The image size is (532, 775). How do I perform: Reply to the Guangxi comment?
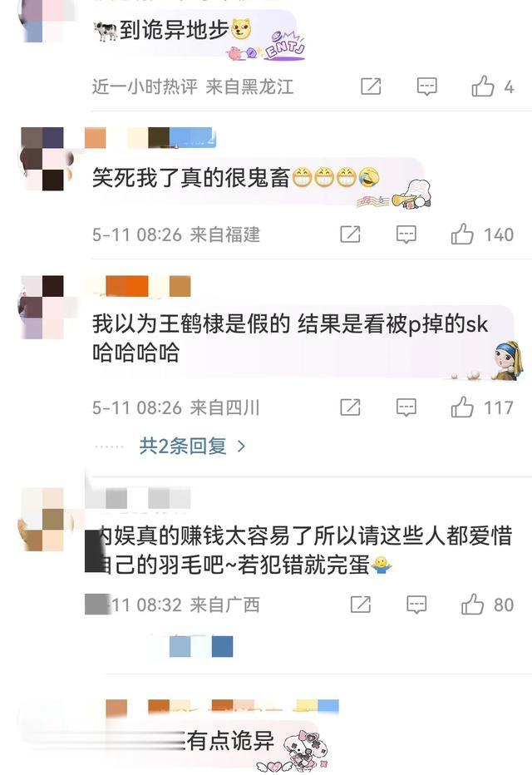416,605
